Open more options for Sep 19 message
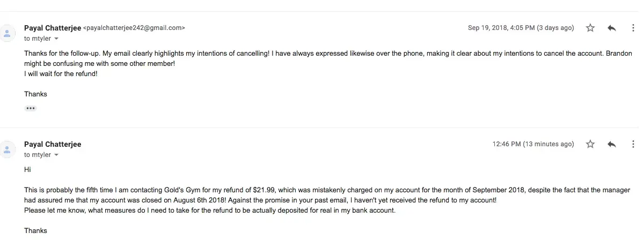 pos(633,28)
